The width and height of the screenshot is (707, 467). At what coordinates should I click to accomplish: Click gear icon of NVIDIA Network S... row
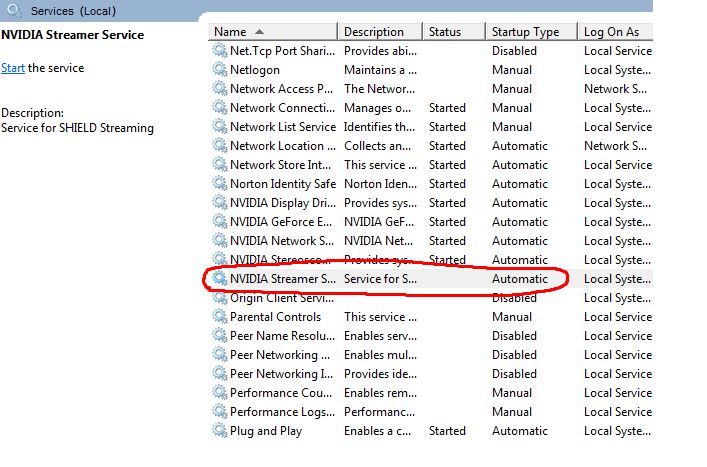click(x=220, y=240)
